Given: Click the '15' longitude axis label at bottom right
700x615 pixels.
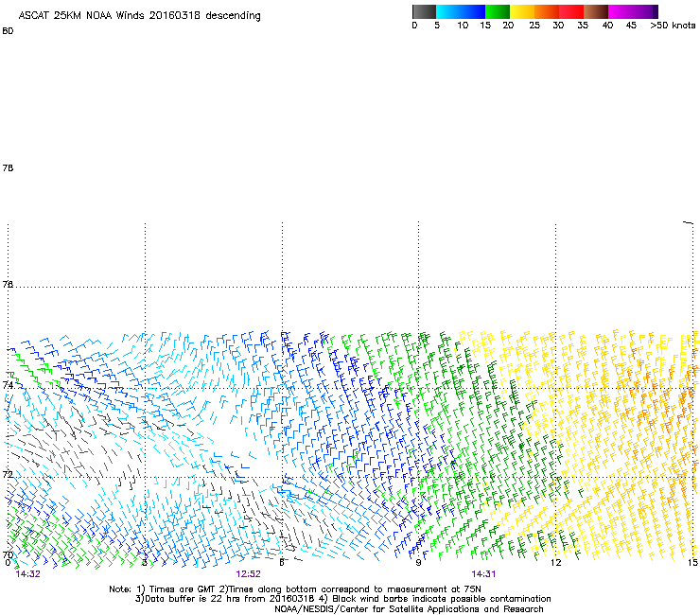Looking at the screenshot, I should tap(692, 562).
